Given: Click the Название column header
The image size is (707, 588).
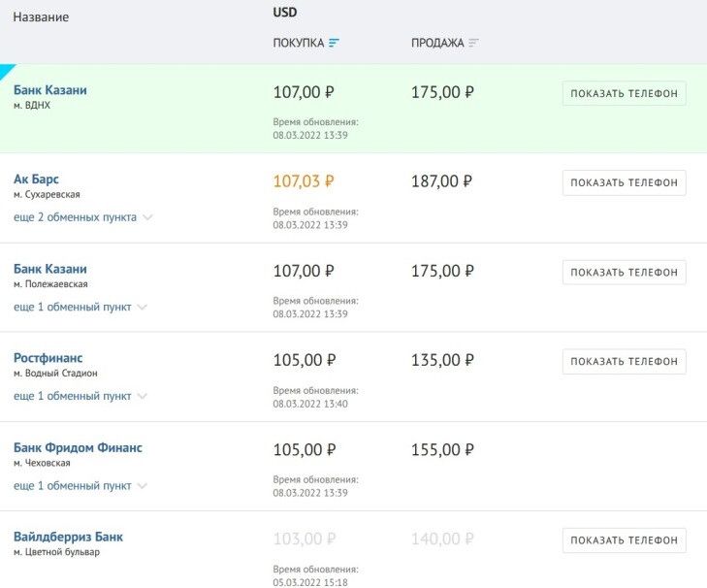Looking at the screenshot, I should coord(41,17).
